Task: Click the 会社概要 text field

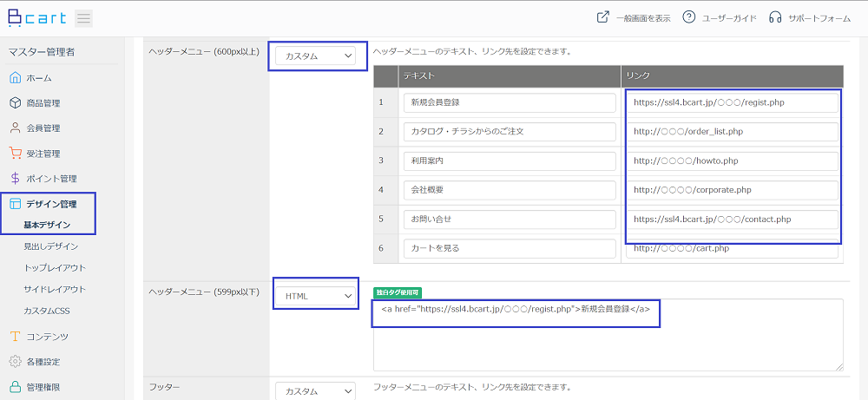Action: click(510, 190)
